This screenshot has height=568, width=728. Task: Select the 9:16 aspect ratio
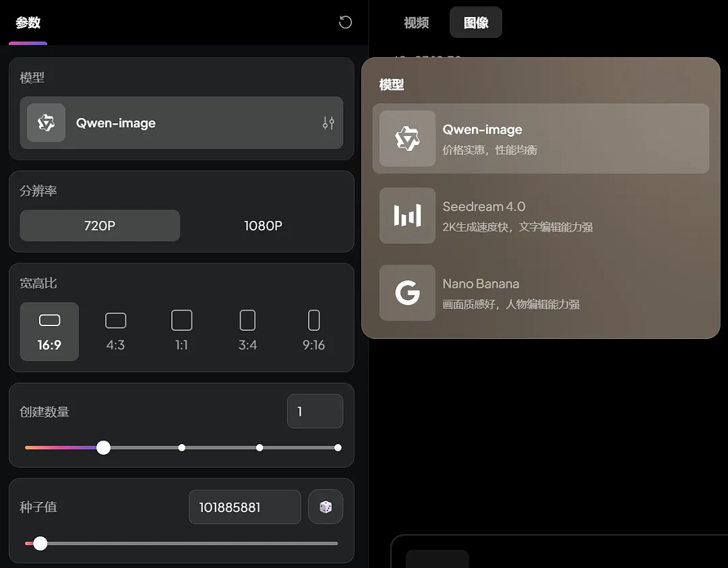coord(314,332)
